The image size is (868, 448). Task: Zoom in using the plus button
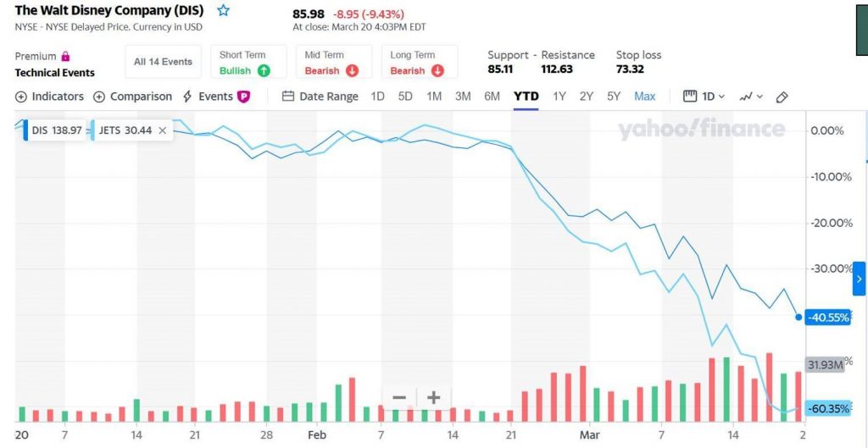tap(434, 398)
